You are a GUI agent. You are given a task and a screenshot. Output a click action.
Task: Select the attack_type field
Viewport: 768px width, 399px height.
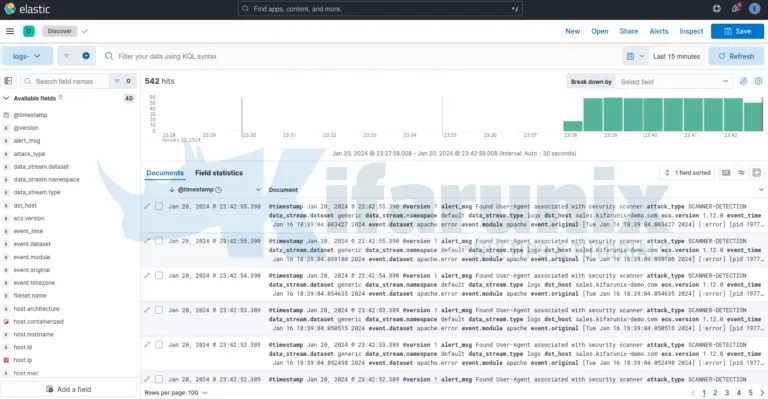[x=29, y=154]
